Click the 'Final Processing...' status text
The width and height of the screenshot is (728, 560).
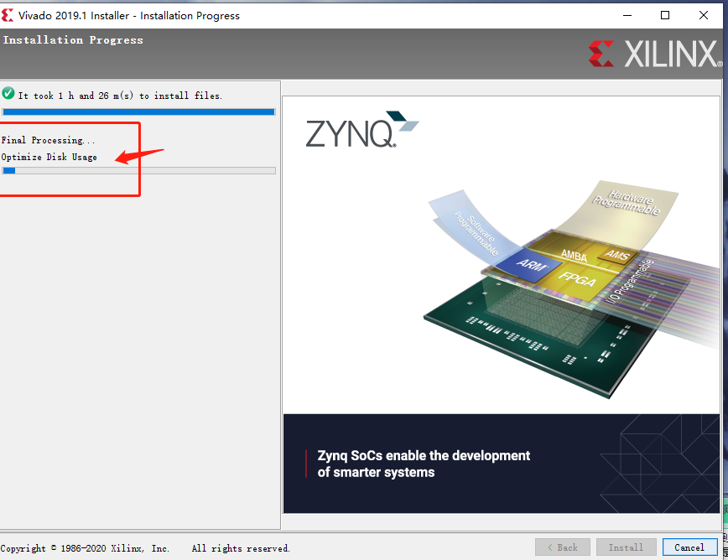tap(48, 140)
